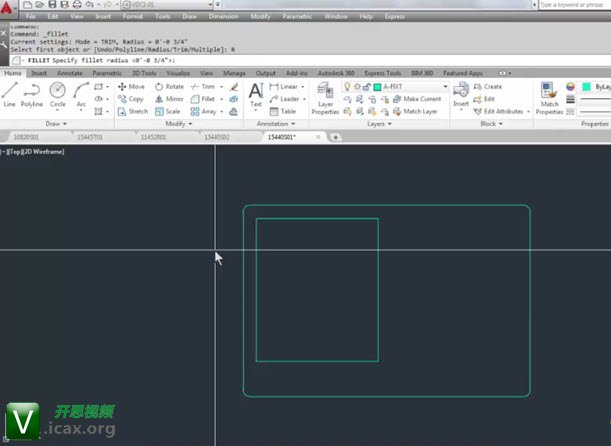Screen dimensions: 611x446
Task: Toggle the layer freeze sun icon
Action: tap(357, 87)
